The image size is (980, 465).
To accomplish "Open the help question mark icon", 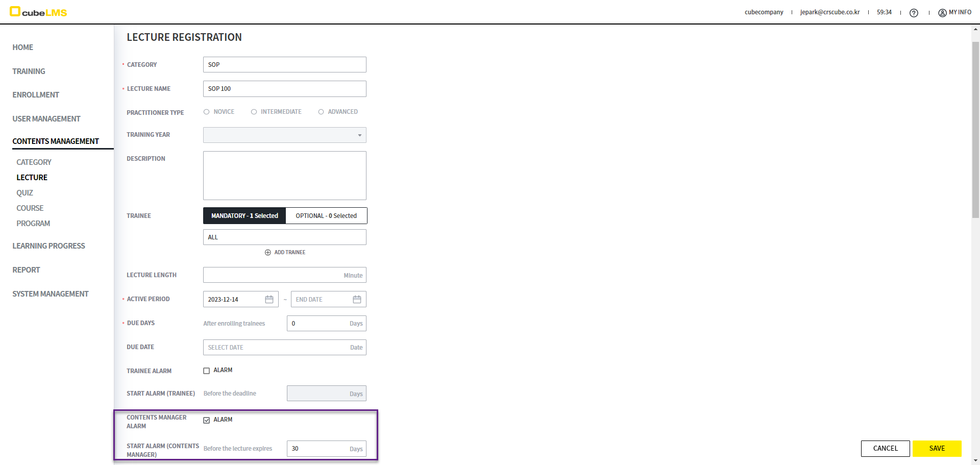I will (914, 13).
